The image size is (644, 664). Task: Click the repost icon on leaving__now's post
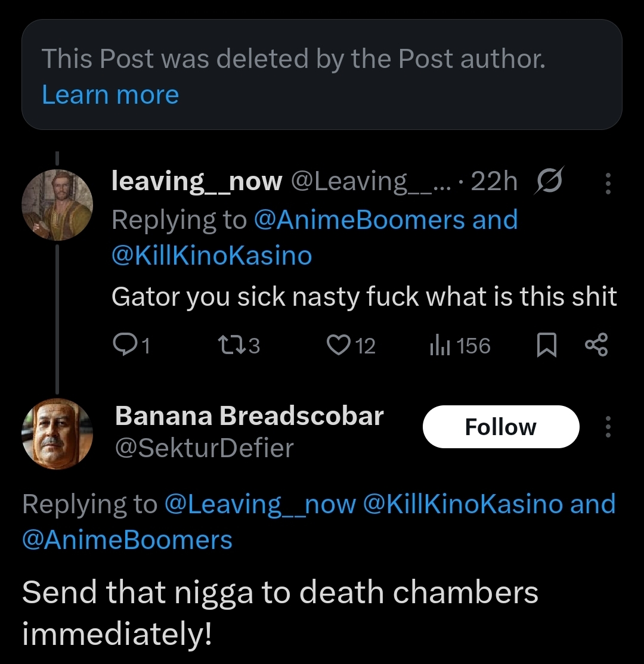click(x=230, y=345)
